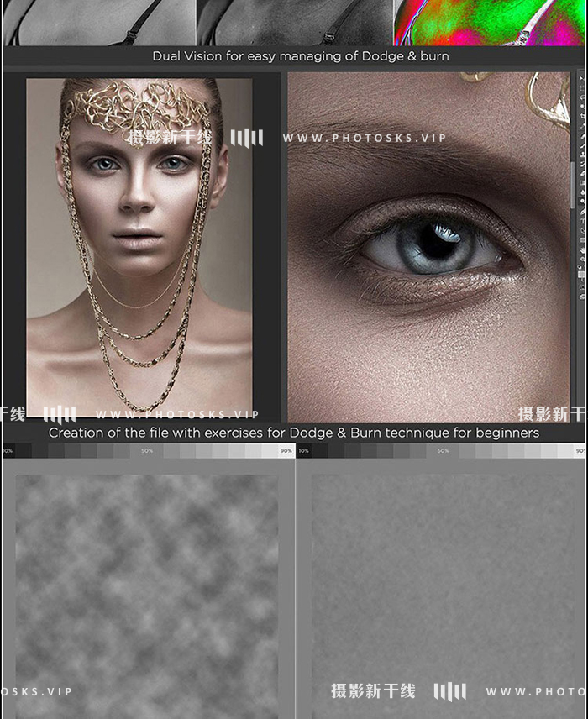This screenshot has width=588, height=719.
Task: Click the 'Dual Vision for easy managing' caption
Action: [301, 56]
